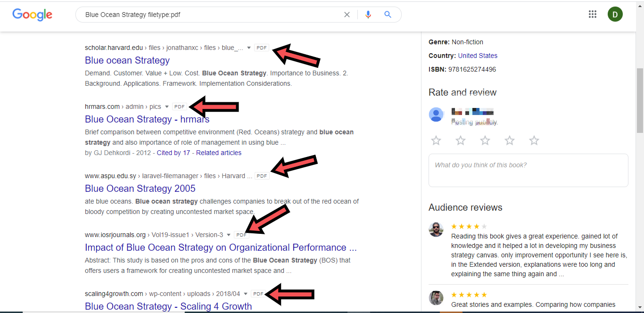
Task: Expand options arrow for scholar.harvard.edu result
Action: click(249, 48)
